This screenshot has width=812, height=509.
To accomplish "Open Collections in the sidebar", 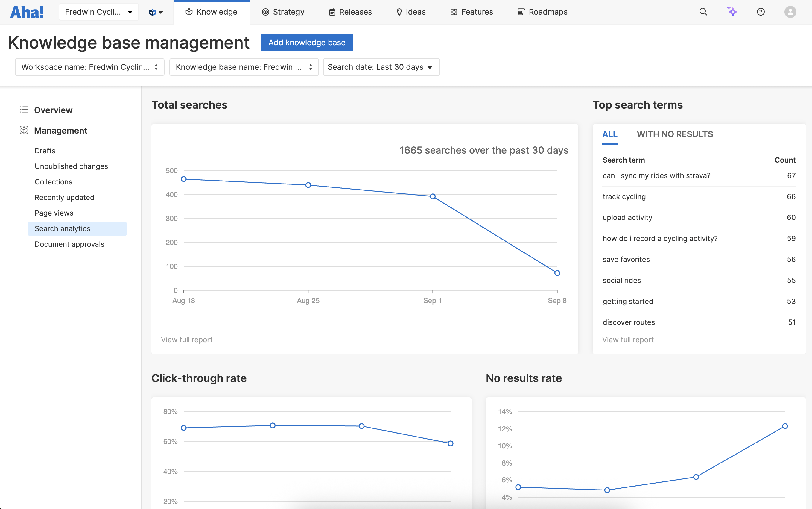I will coord(54,182).
